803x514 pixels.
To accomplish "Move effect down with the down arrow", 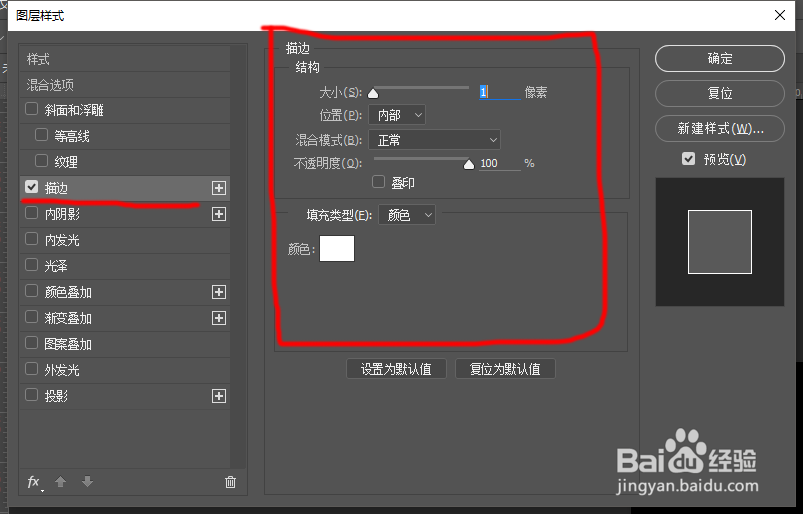I will coord(88,482).
